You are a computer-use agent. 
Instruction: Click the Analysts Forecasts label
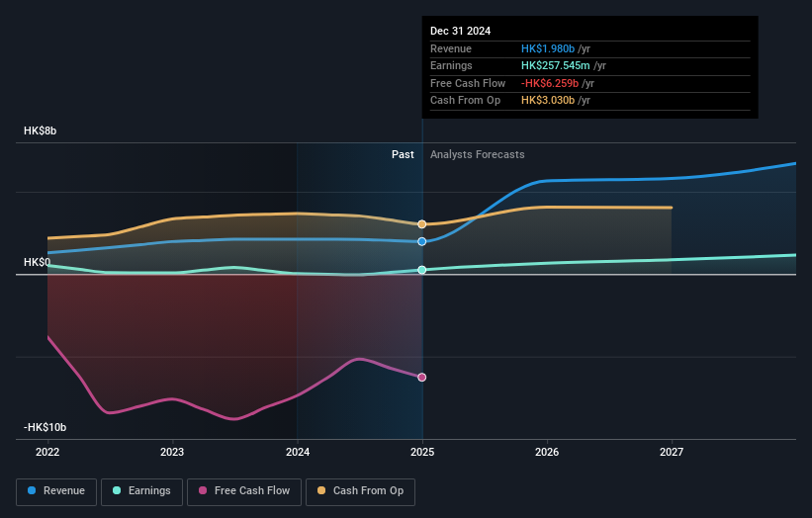[x=478, y=155]
